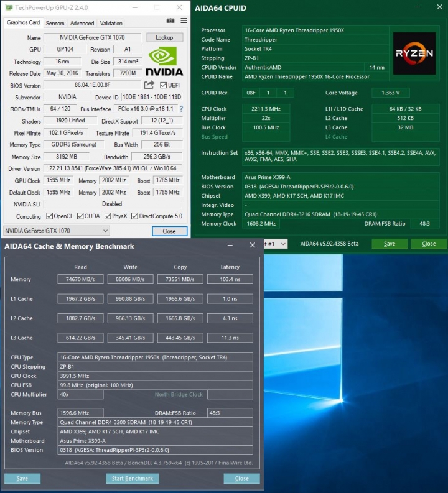The image size is (448, 493).
Task: Click Save in Cache & Memory Benchmark
Action: [x=22, y=478]
